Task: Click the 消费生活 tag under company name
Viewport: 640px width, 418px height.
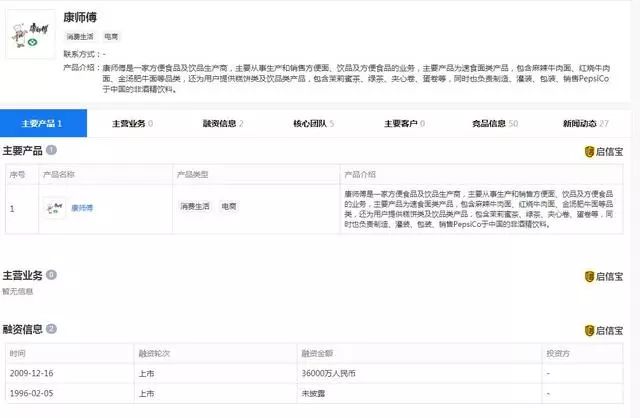Action: pos(80,37)
